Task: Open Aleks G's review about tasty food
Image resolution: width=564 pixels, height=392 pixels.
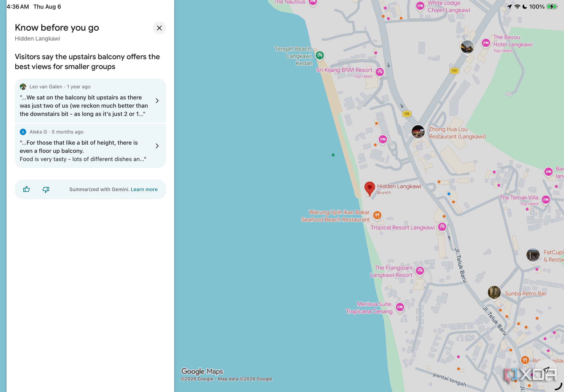Action: [x=90, y=146]
